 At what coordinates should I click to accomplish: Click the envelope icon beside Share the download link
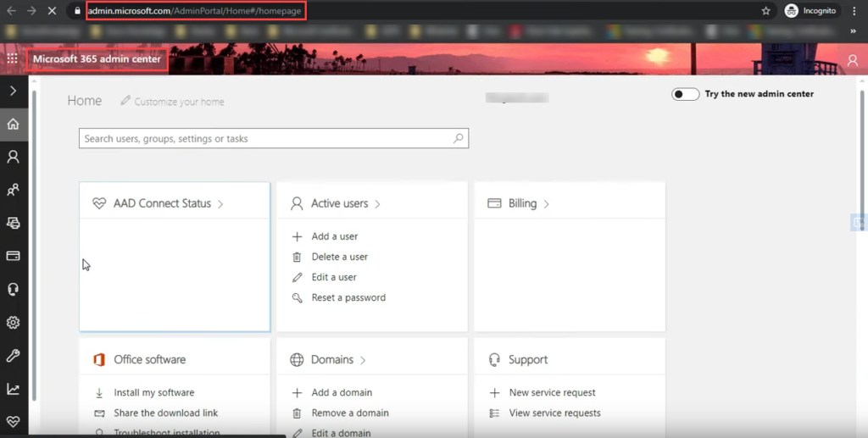[x=99, y=413]
